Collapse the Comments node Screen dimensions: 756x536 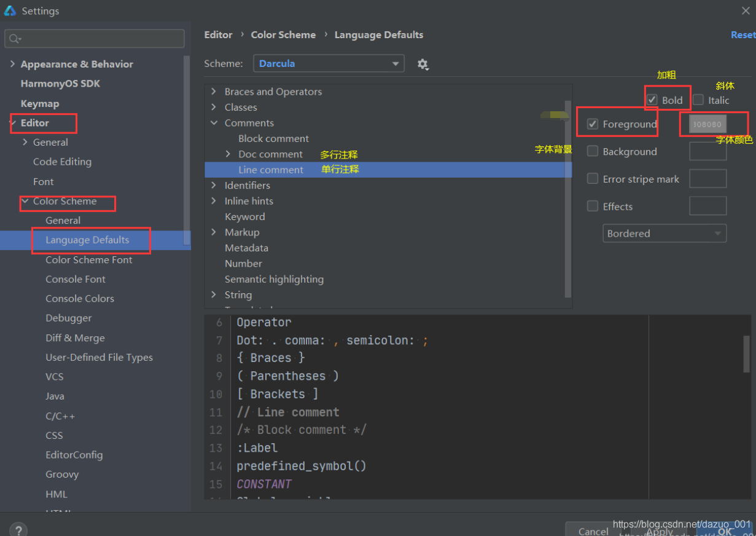click(x=214, y=123)
